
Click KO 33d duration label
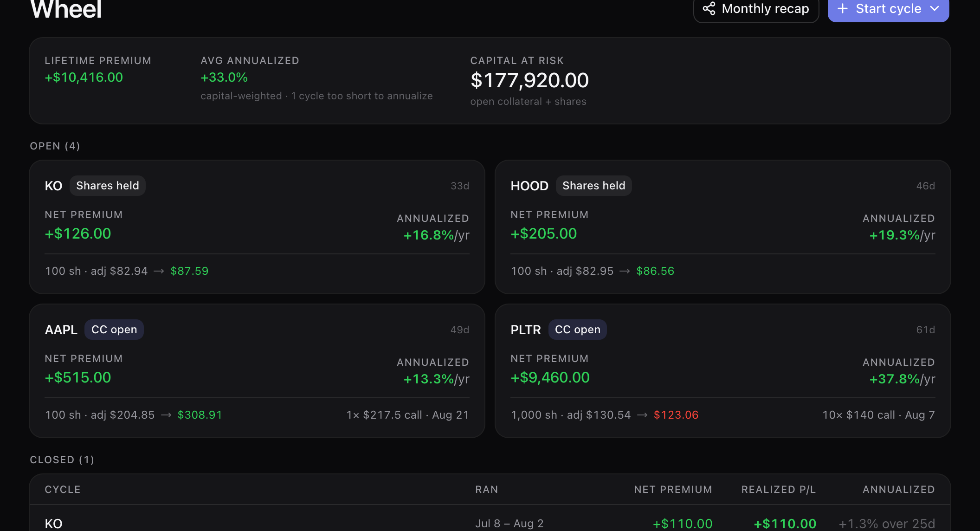(460, 186)
